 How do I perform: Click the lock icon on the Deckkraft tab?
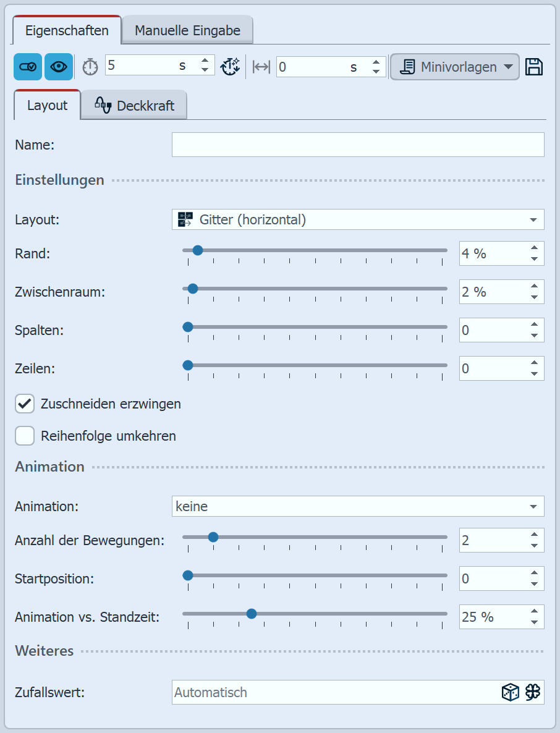pyautogui.click(x=104, y=105)
